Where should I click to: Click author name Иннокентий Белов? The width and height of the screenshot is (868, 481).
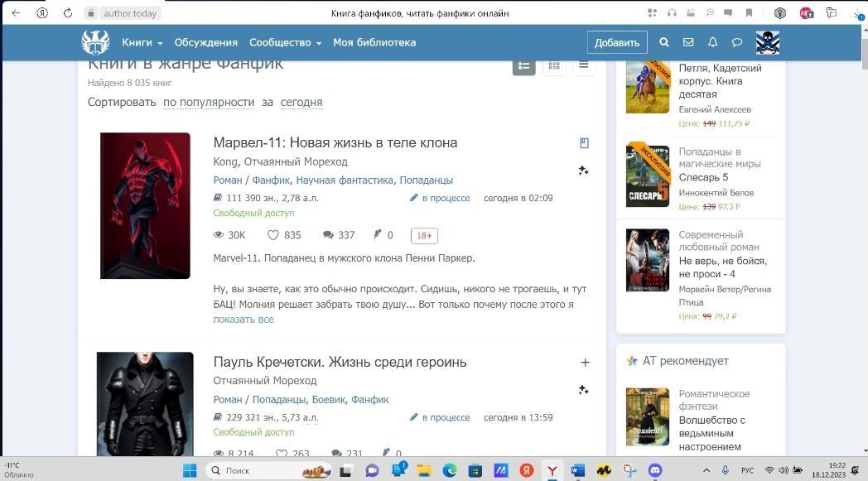pyautogui.click(x=716, y=193)
